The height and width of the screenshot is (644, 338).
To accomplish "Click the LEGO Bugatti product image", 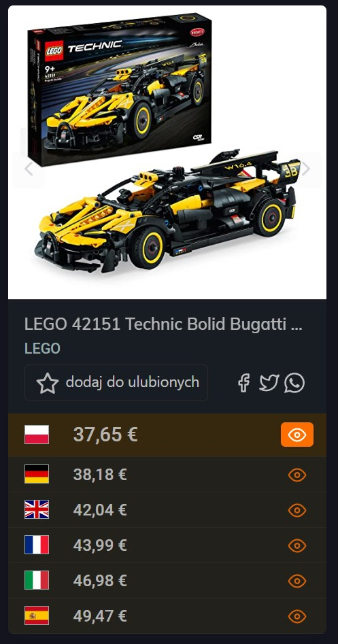I will tap(167, 152).
